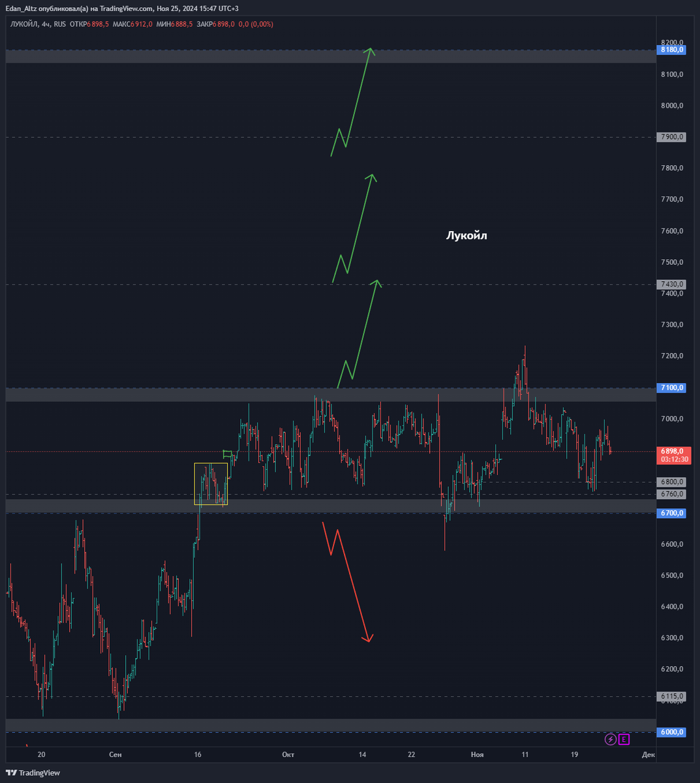The width and height of the screenshot is (700, 783).
Task: Click the 8100,0 value on the price scale
Action: (672, 74)
